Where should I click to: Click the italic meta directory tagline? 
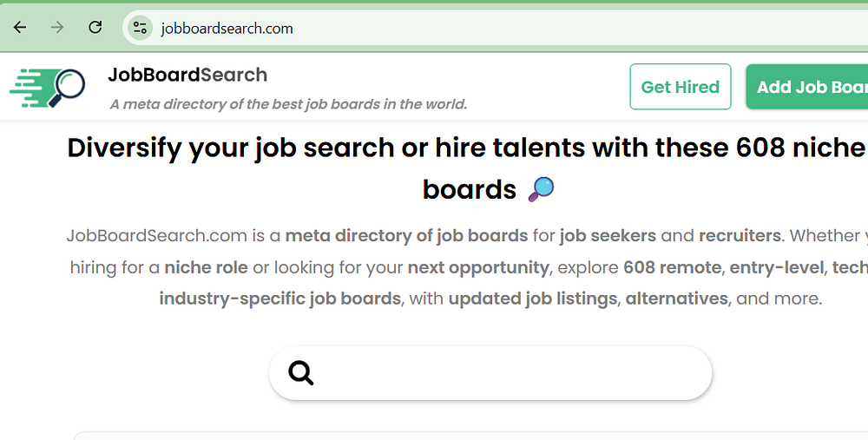click(288, 104)
